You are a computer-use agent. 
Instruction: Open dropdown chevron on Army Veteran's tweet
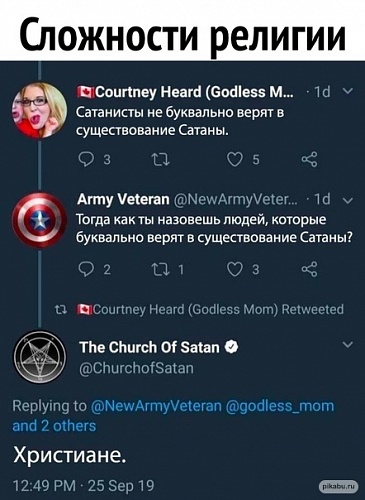tap(348, 200)
